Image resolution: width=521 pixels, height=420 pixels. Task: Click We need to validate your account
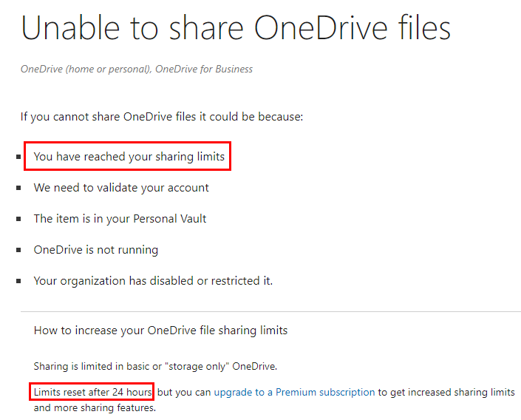pyautogui.click(x=121, y=188)
